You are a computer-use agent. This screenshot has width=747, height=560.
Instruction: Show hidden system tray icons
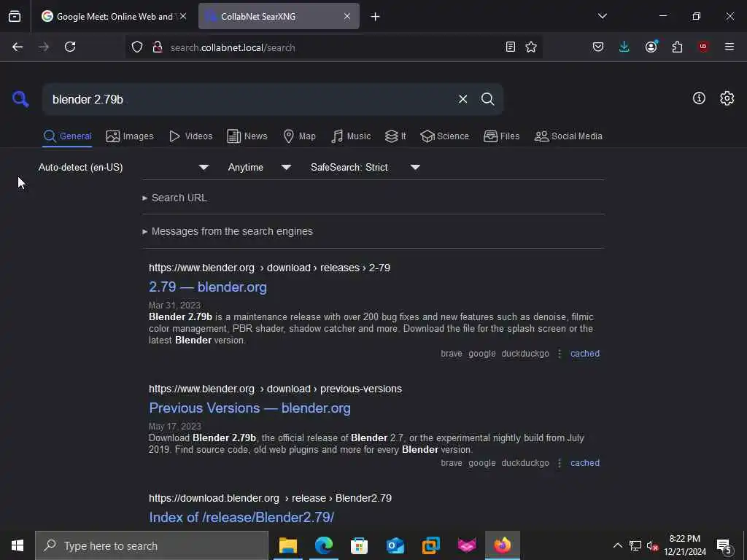pos(617,545)
